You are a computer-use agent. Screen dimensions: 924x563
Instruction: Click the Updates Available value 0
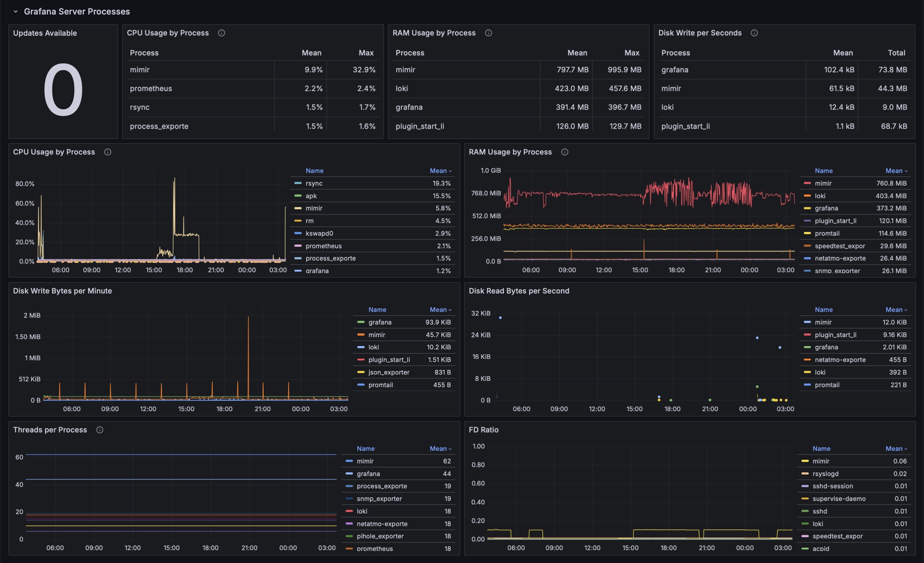click(63, 90)
